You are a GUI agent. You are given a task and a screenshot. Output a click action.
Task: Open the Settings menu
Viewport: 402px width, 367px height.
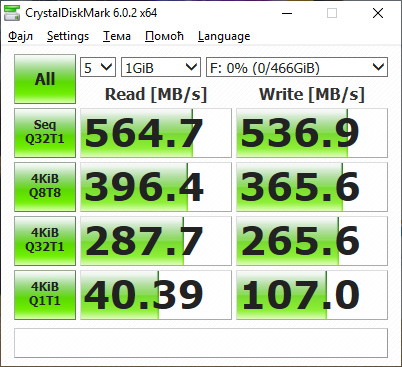click(x=68, y=36)
